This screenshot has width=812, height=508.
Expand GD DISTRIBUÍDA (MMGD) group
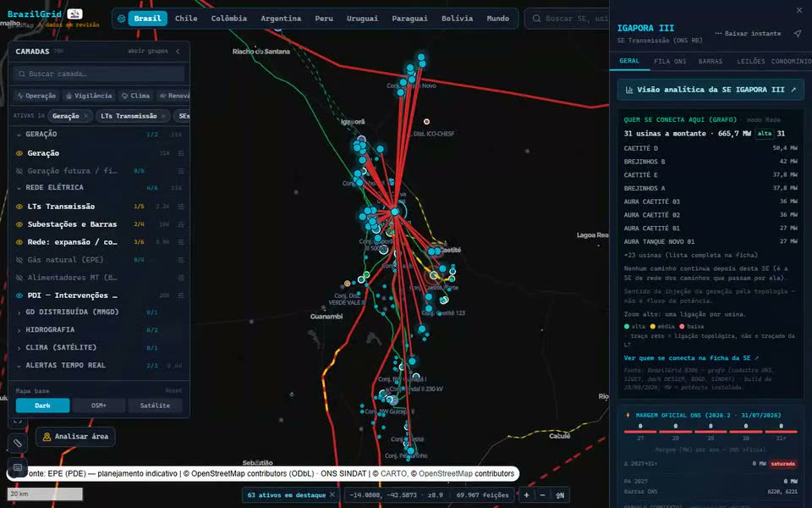(x=19, y=312)
